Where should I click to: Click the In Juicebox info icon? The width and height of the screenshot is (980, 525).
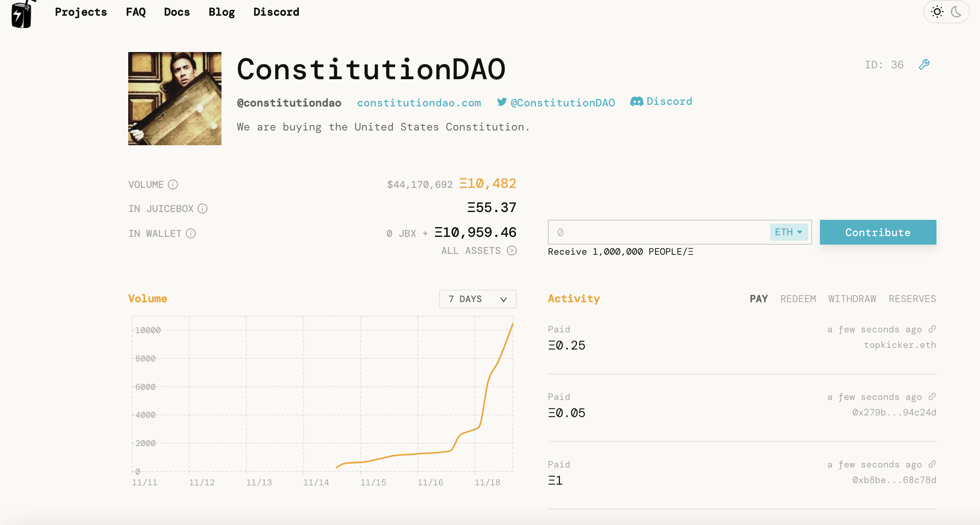pyautogui.click(x=202, y=209)
